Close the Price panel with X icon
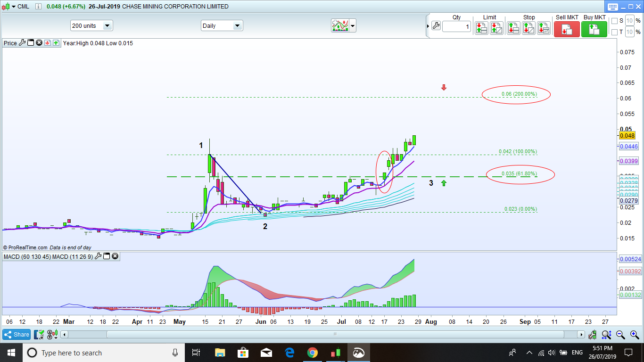This screenshot has width=644, height=362. pyautogui.click(x=39, y=43)
